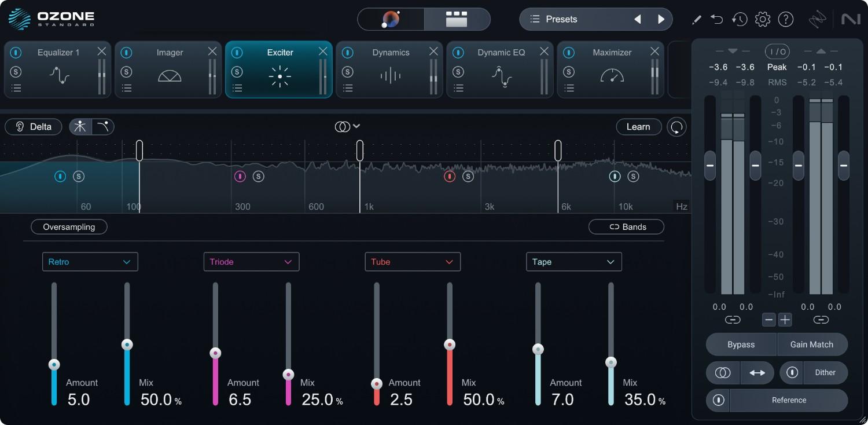Remove the Dynamic EQ module with X

544,52
